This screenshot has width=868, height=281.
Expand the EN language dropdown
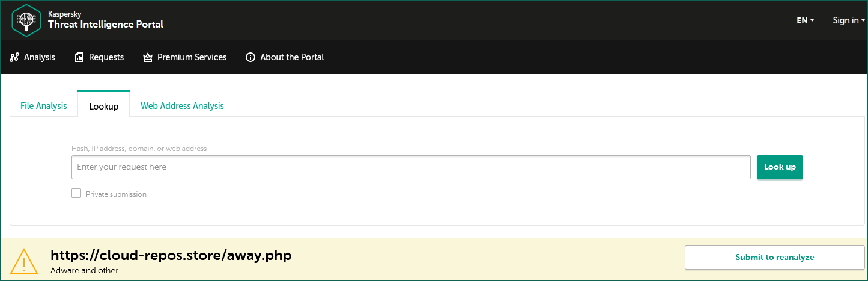805,20
